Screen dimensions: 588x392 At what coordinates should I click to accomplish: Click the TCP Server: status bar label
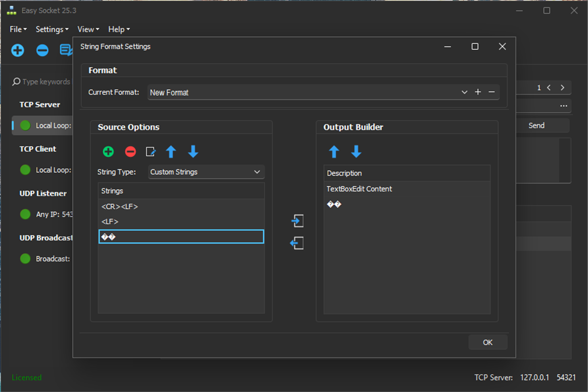coord(493,378)
